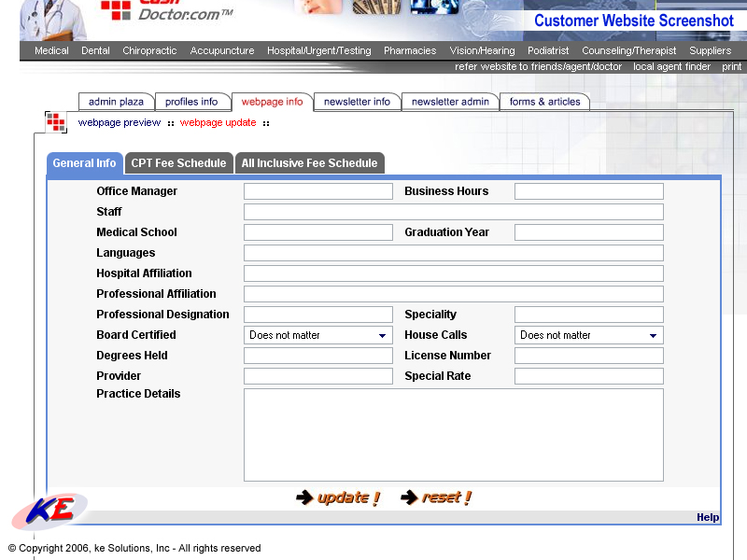The image size is (747, 560).
Task: Focus the Languages field
Action: pyautogui.click(x=454, y=253)
